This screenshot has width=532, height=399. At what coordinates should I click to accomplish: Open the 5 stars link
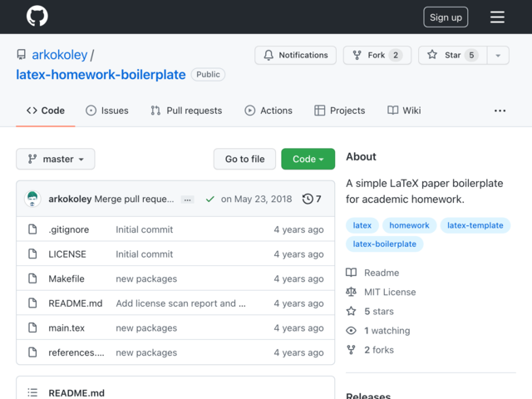[x=379, y=312]
